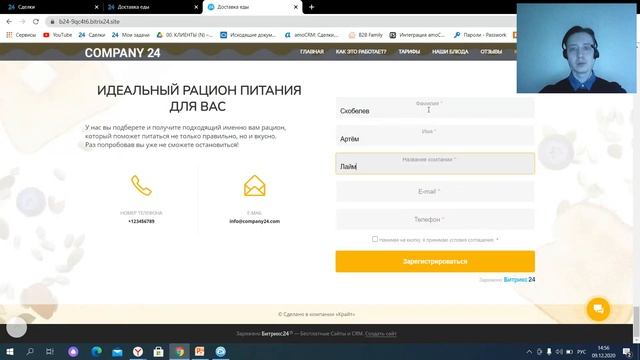Image resolution: width=640 pixels, height=360 pixels.
Task: Open the blue round app taskbar icon
Action: pos(221,351)
